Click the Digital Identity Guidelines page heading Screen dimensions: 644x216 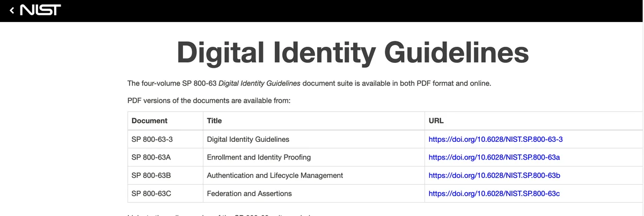[353, 53]
